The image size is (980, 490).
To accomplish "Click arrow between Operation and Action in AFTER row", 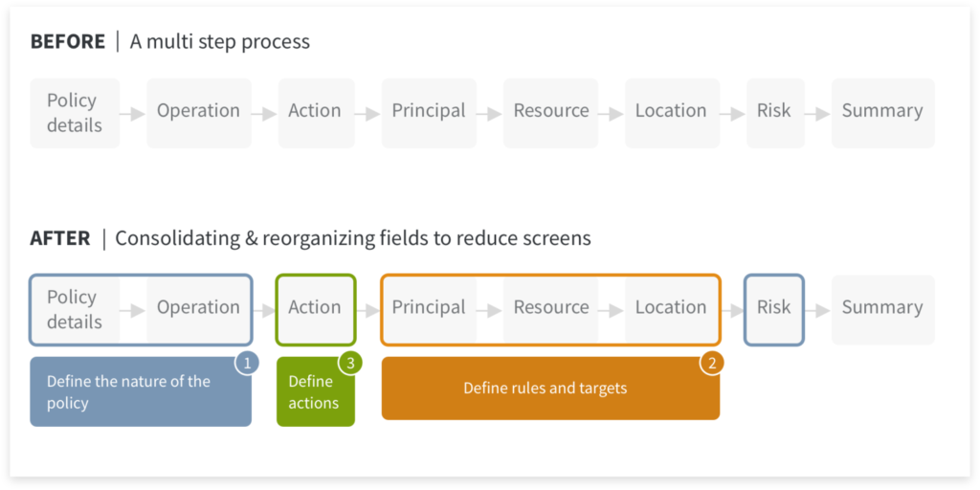I will click(263, 309).
